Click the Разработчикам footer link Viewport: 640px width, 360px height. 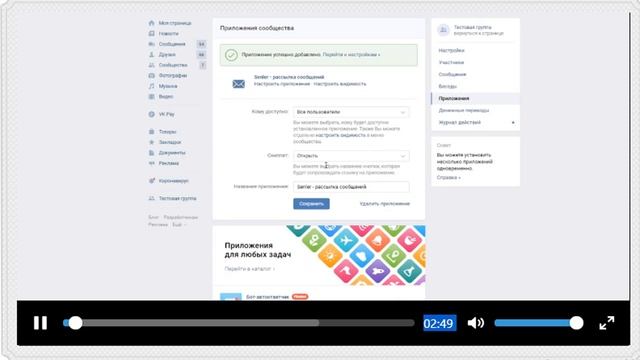pos(180,217)
